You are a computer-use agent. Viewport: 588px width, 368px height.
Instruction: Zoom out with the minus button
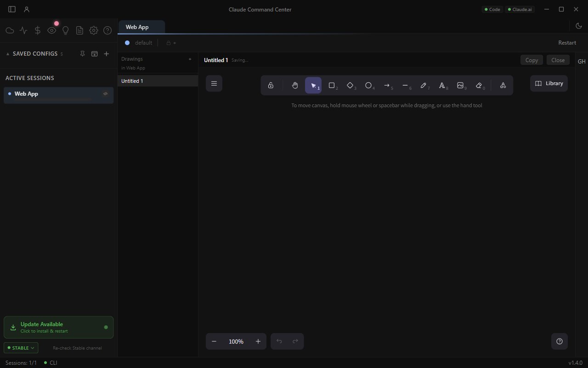[214, 341]
